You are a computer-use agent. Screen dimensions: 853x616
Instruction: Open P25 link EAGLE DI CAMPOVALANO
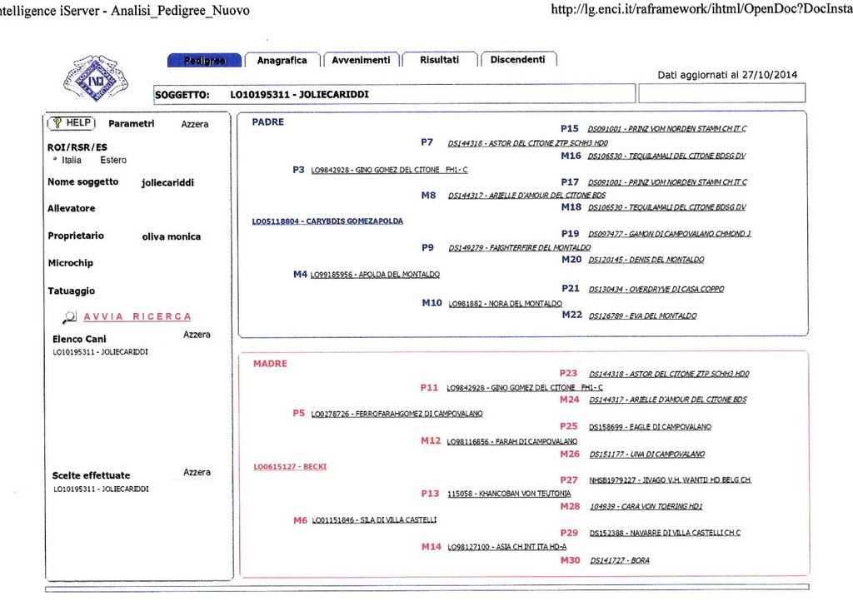(650, 427)
